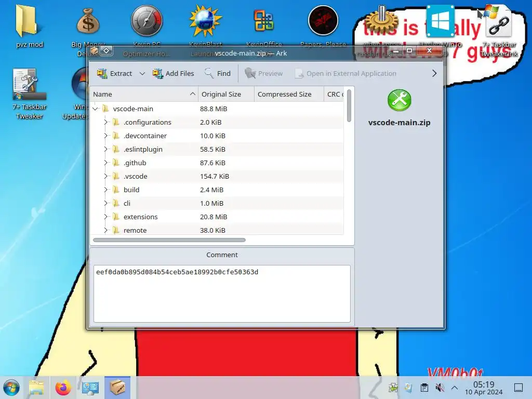Click the Preview toolbar button
The width and height of the screenshot is (532, 399).
[x=263, y=73]
